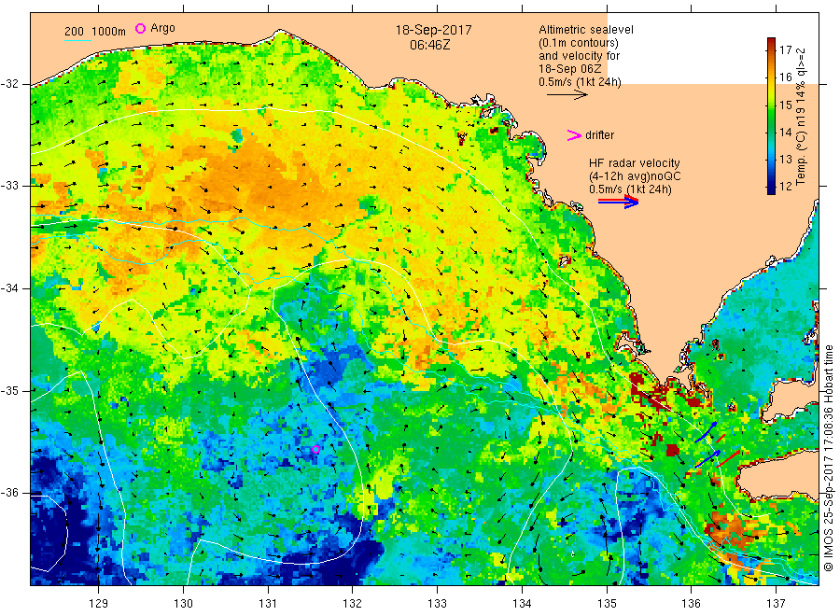Viewport: 840px width, 616px height.
Task: Click the time label 06:46Z
Action: click(429, 45)
